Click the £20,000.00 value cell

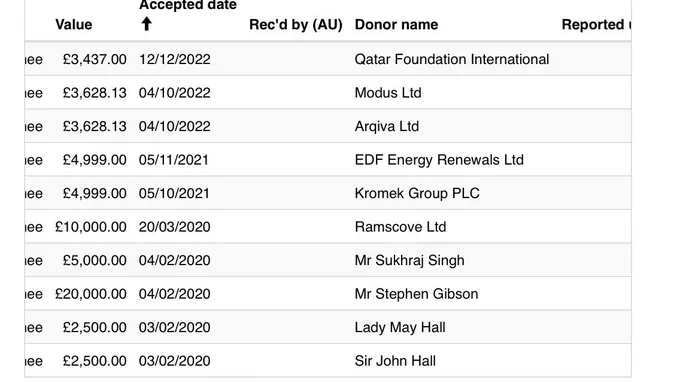coord(91,294)
